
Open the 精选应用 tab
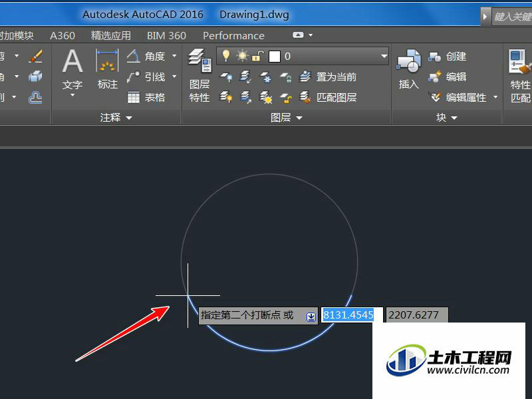pos(111,36)
